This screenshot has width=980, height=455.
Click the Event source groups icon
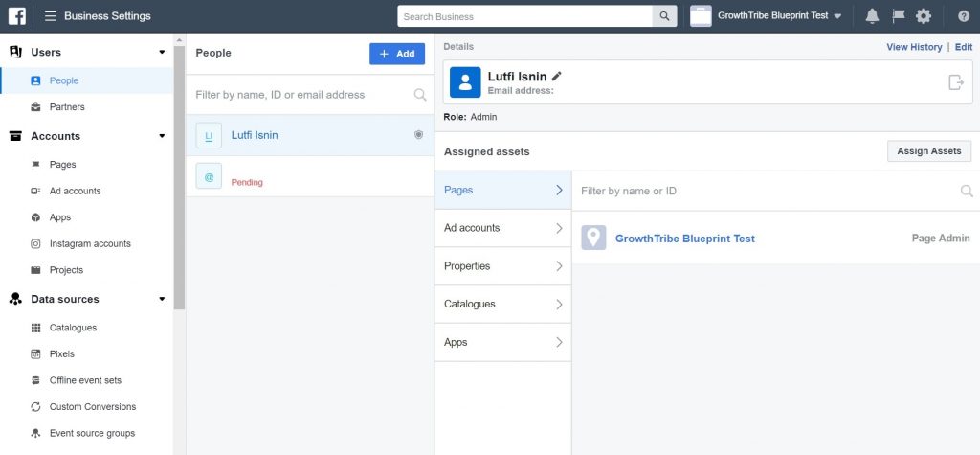click(35, 433)
